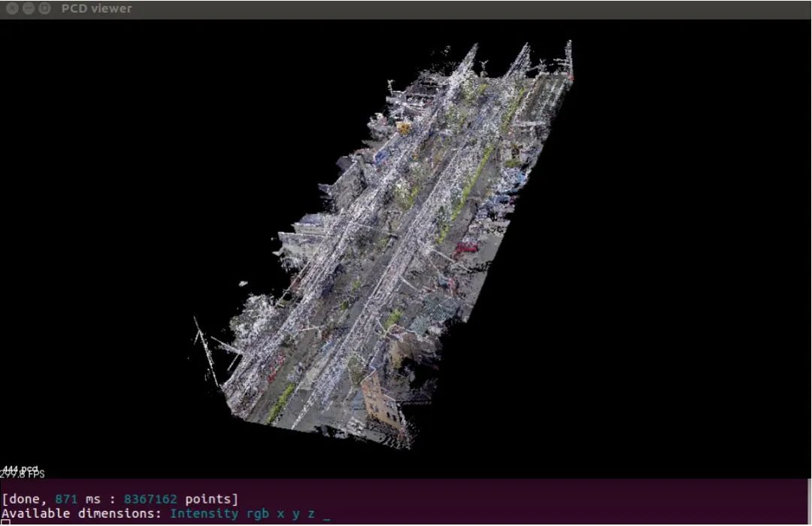The height and width of the screenshot is (526, 812).
Task: Click the FPS counter overlay
Action: [x=23, y=473]
